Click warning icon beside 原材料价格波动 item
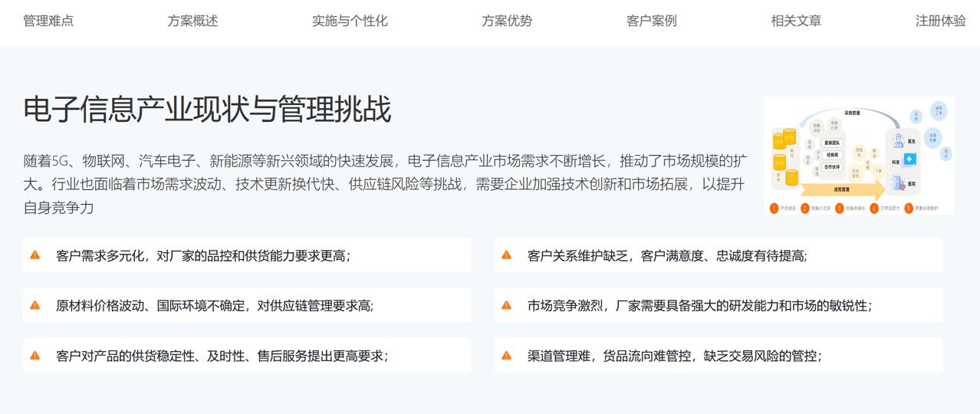 pyautogui.click(x=35, y=305)
